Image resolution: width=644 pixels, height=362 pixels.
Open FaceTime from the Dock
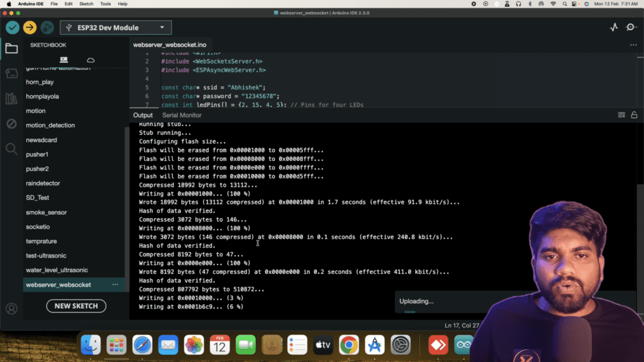(246, 344)
